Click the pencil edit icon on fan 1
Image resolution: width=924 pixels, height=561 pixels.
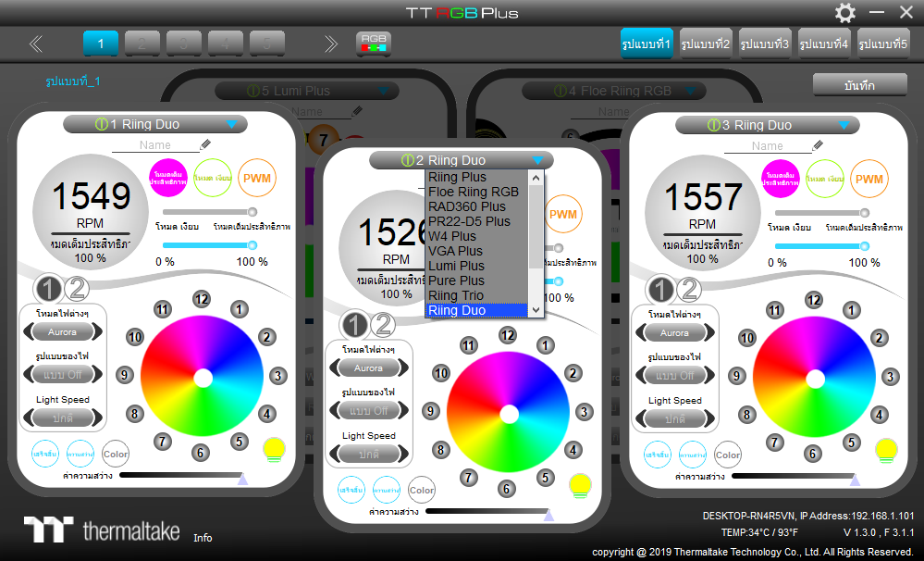coord(205,145)
